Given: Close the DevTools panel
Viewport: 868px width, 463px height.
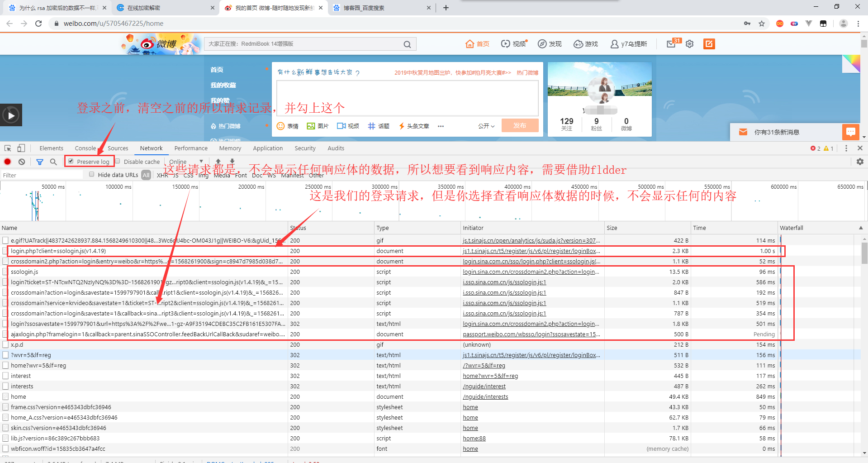Looking at the screenshot, I should [x=860, y=148].
